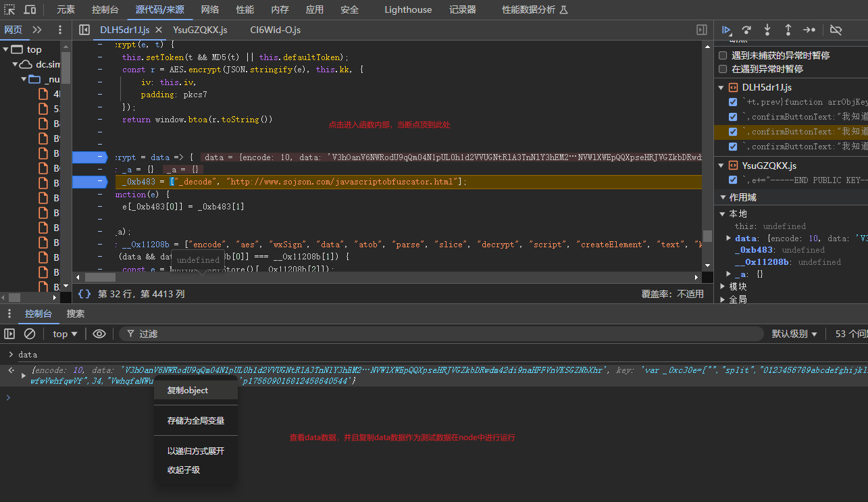Image resolution: width=868 pixels, height=502 pixels.
Task: Deactivate all breakpoints icon
Action: [836, 30]
